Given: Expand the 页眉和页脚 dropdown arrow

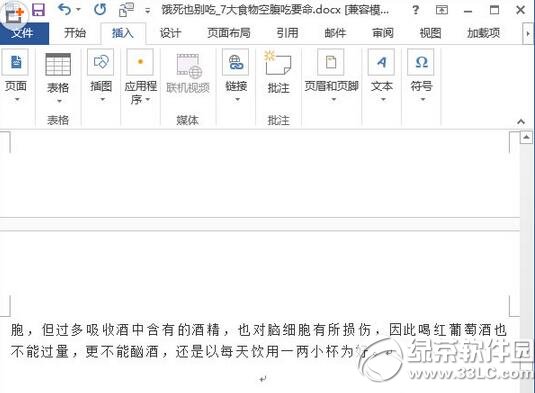Looking at the screenshot, I should (334, 100).
